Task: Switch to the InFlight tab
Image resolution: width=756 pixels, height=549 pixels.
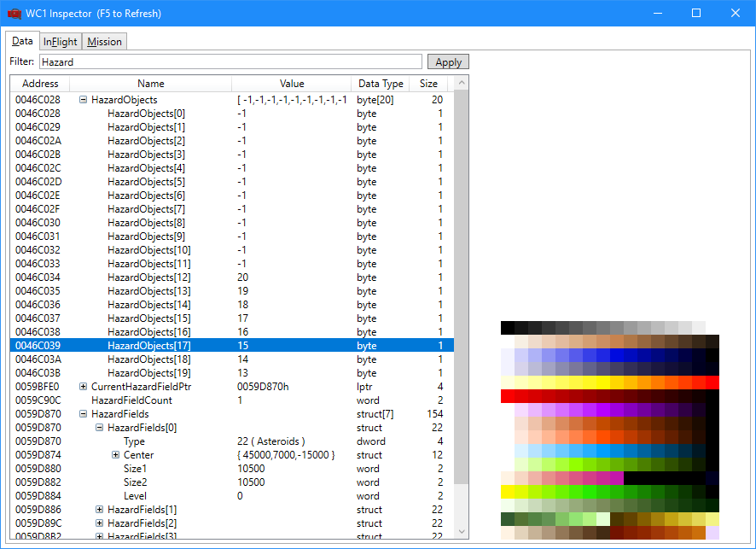Action: 61,41
